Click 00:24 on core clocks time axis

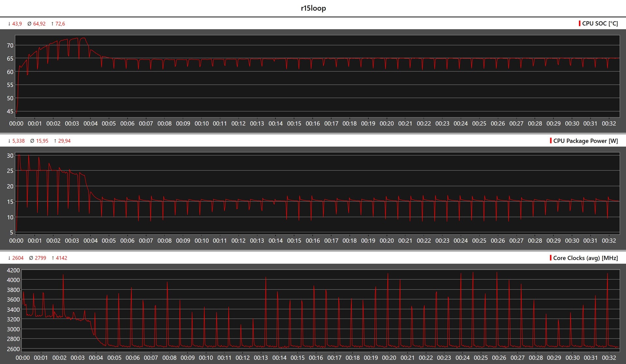point(462,357)
